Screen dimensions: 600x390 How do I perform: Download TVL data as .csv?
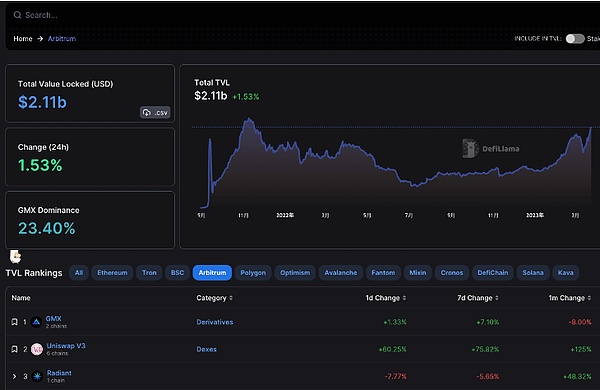pyautogui.click(x=155, y=113)
